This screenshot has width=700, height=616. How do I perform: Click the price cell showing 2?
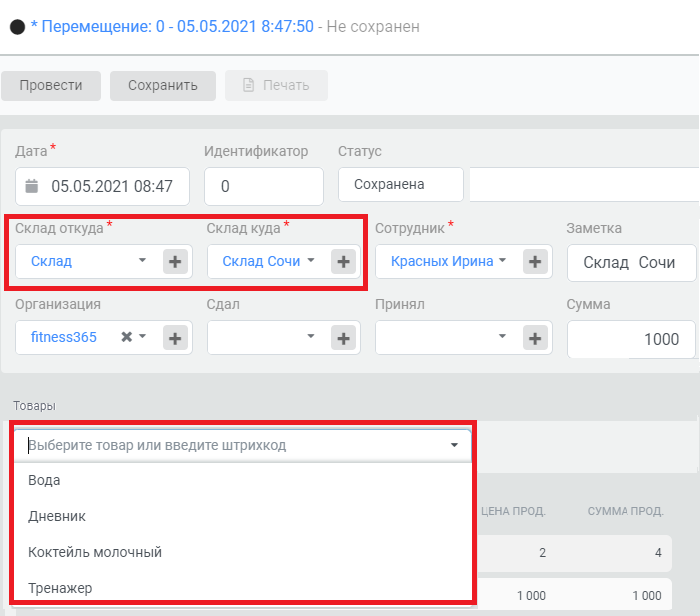tap(542, 553)
